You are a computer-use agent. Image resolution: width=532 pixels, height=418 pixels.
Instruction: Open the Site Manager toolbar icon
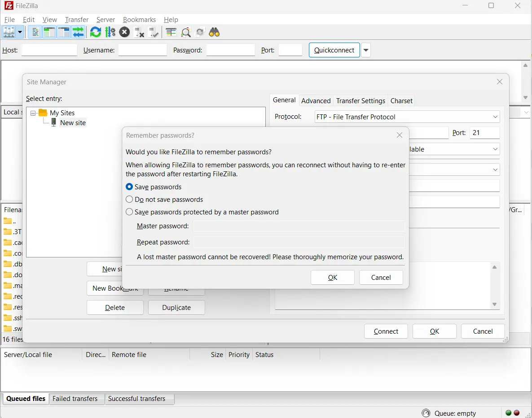coord(9,32)
